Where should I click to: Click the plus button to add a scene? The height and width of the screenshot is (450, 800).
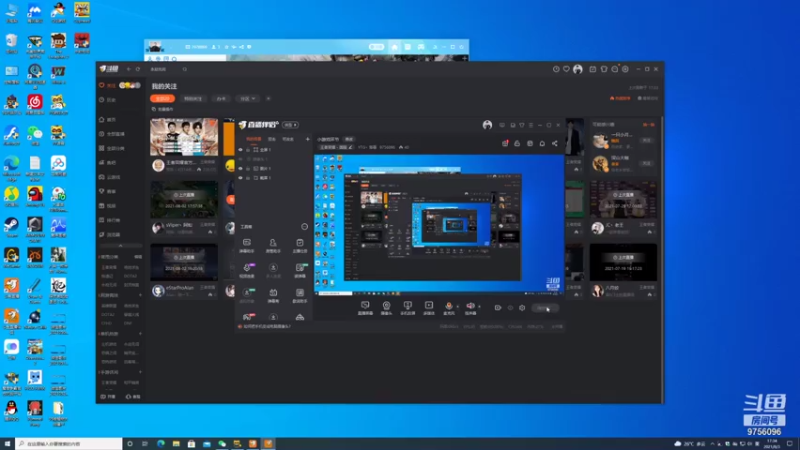tap(308, 139)
